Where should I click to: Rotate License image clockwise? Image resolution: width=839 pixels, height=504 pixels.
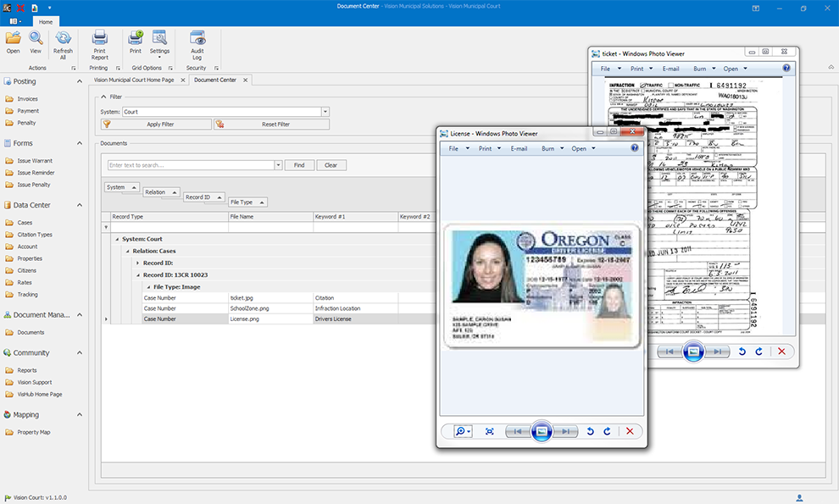[x=608, y=431]
